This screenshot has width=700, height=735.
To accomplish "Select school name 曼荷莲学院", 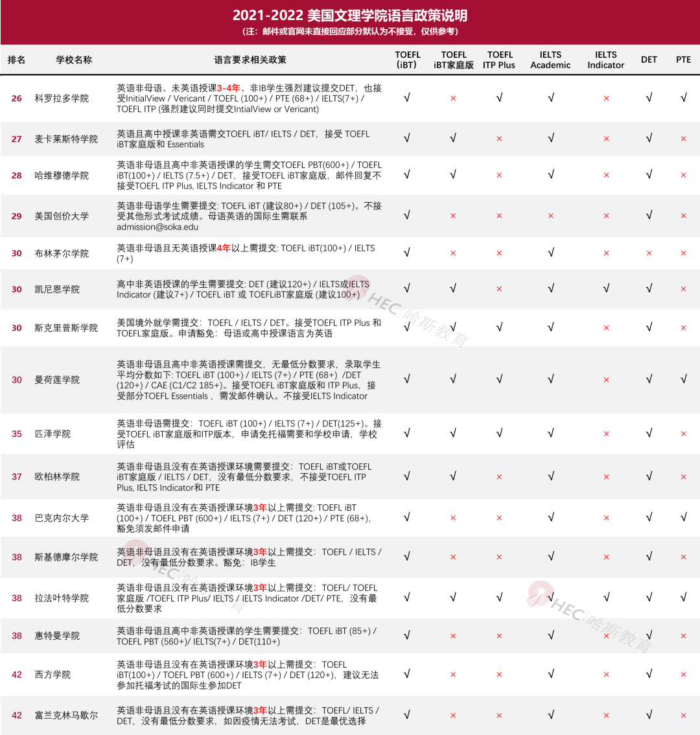I will point(57,380).
